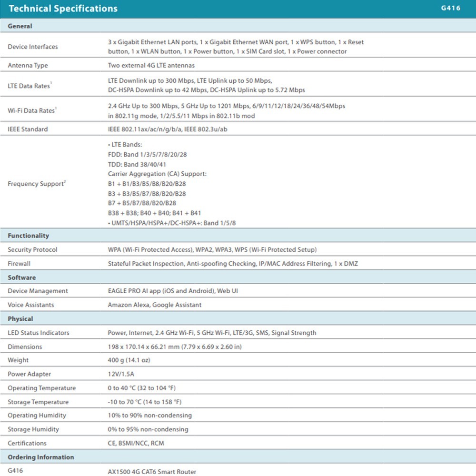Image resolution: width=476 pixels, height=476 pixels.
Task: Click the Technical Specifications title
Action: pos(63,9)
